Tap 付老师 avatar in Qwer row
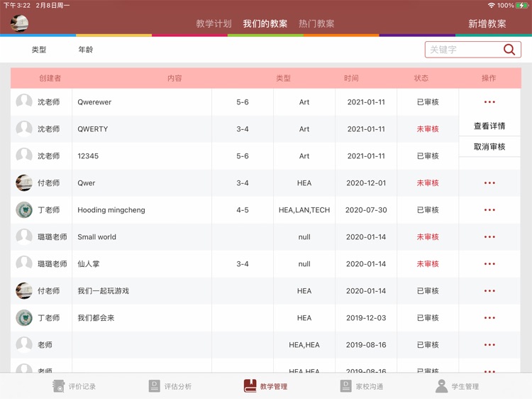 coord(24,183)
